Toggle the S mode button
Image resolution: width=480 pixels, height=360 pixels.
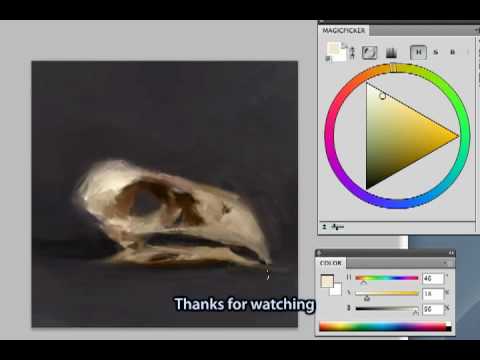click(x=436, y=52)
